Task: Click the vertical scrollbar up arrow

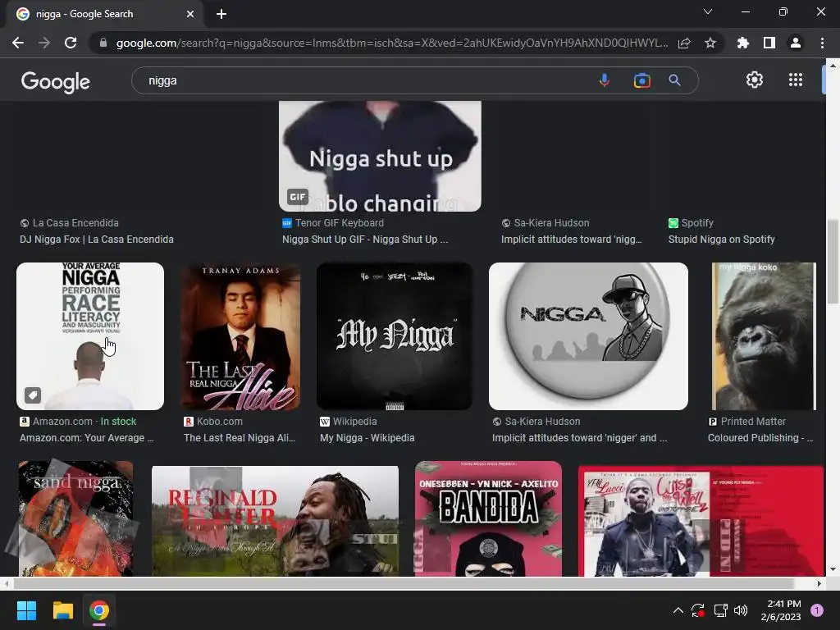Action: click(x=833, y=66)
